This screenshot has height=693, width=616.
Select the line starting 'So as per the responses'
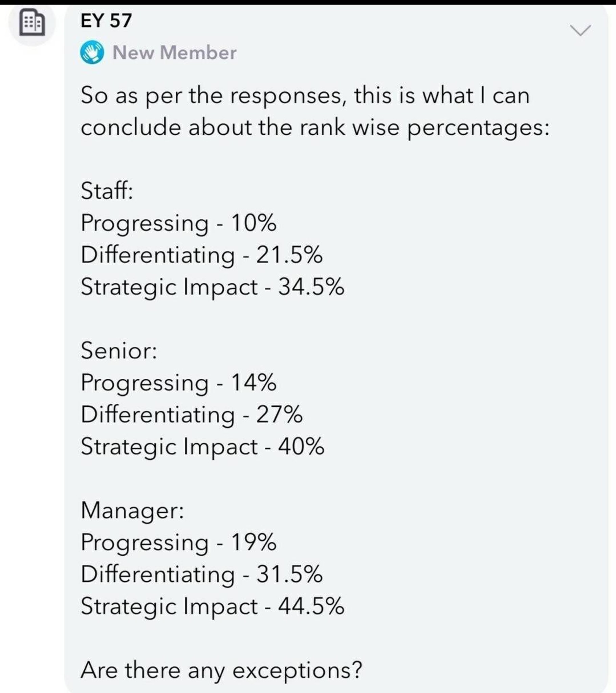[x=305, y=96]
